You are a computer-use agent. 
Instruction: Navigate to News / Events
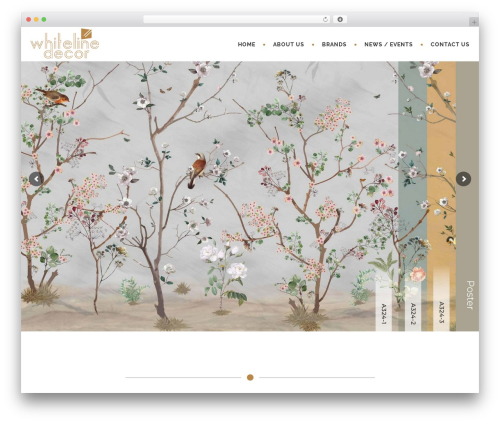[388, 44]
